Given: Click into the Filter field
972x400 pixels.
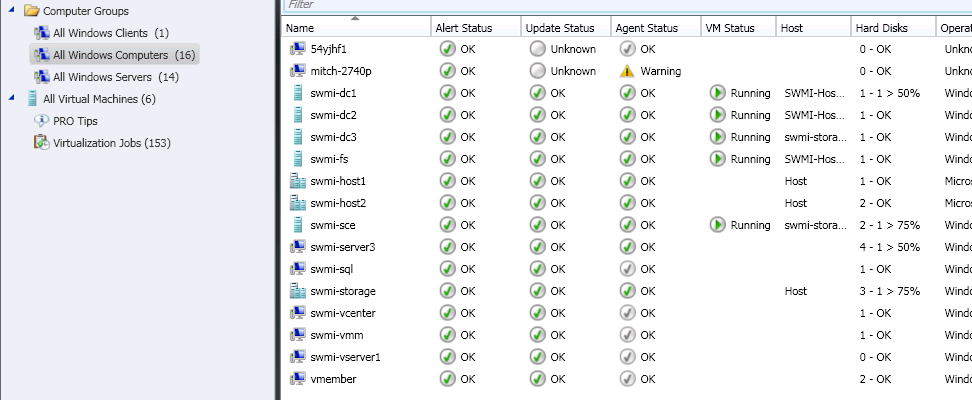Looking at the screenshot, I should coord(620,5).
